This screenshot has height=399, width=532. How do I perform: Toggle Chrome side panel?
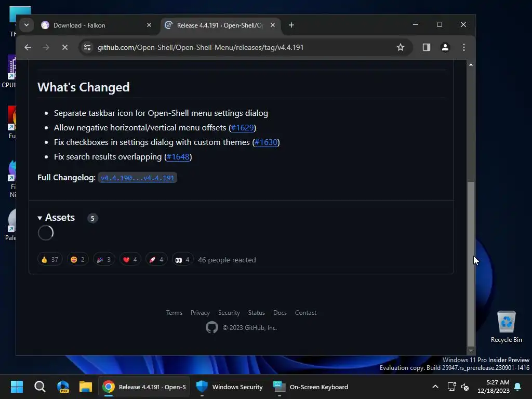tap(427, 47)
